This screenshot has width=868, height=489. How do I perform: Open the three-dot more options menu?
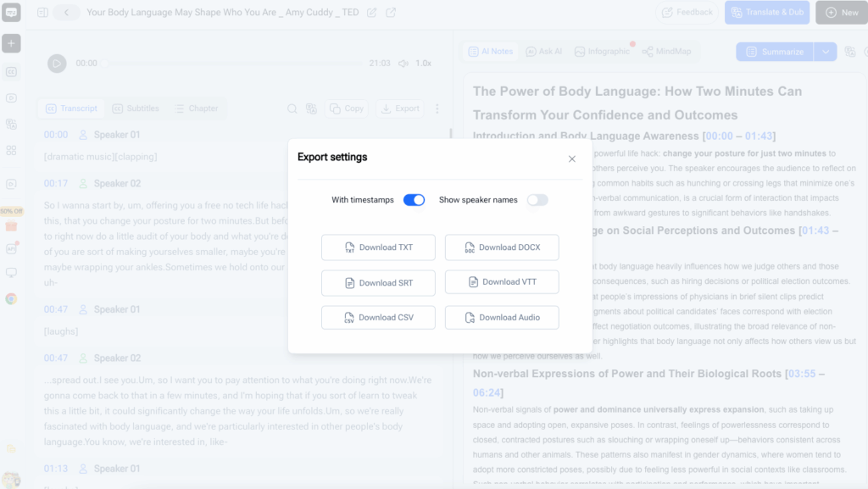coord(437,108)
